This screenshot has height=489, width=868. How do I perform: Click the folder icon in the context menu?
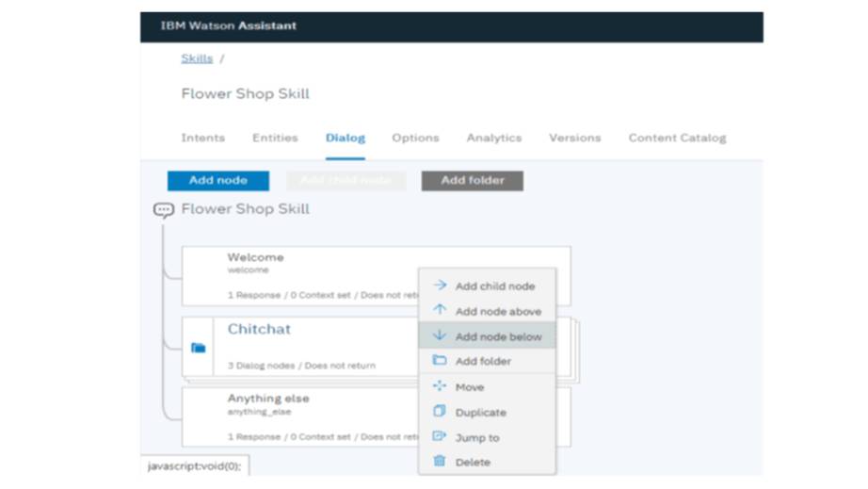point(439,361)
